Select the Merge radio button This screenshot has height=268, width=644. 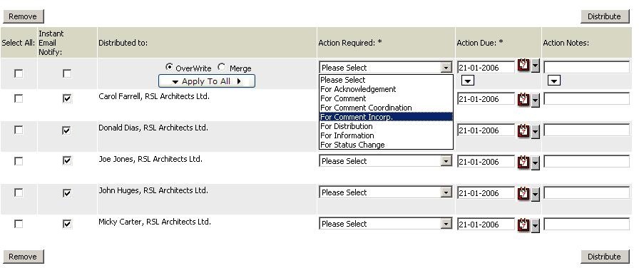[221, 67]
